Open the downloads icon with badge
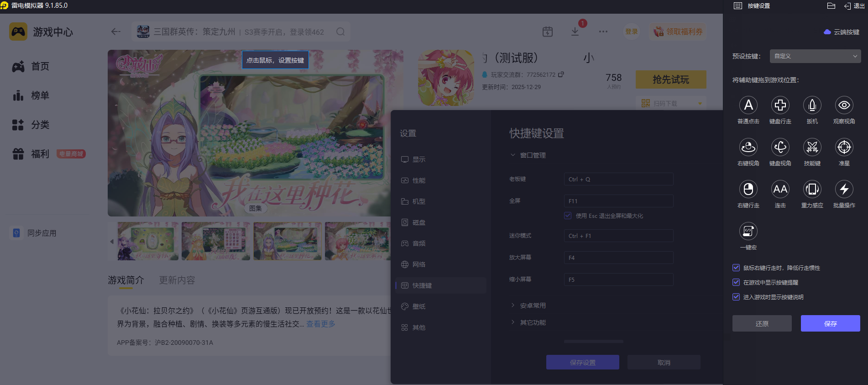This screenshot has height=385, width=868. (x=575, y=31)
